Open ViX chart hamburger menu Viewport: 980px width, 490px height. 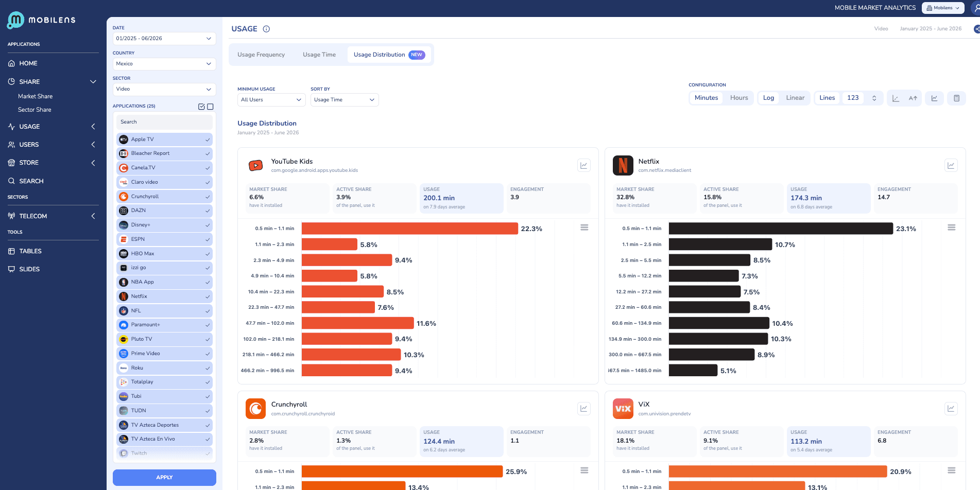951,470
